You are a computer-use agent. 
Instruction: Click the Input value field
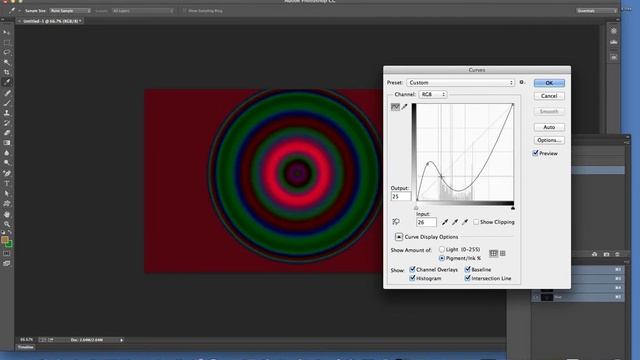pos(426,222)
